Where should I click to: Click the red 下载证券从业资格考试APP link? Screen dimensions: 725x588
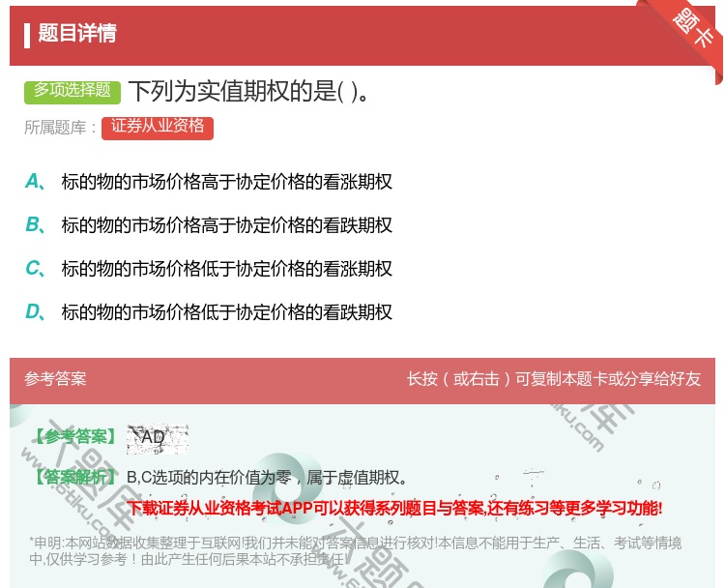394,508
